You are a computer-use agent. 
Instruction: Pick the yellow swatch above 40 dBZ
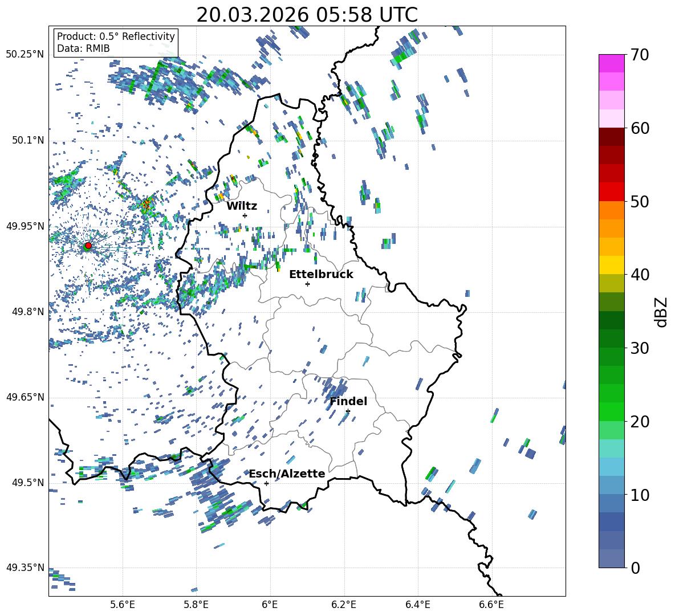click(612, 265)
